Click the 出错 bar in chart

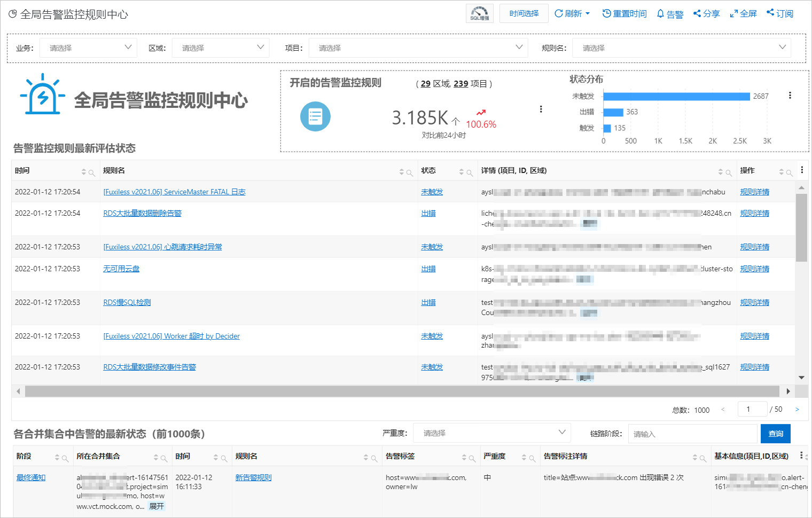tap(613, 112)
